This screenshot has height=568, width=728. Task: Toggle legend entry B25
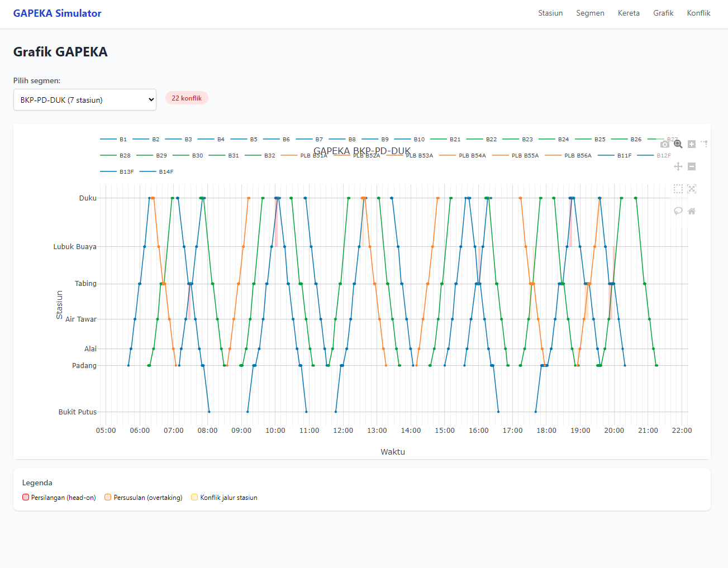click(591, 139)
